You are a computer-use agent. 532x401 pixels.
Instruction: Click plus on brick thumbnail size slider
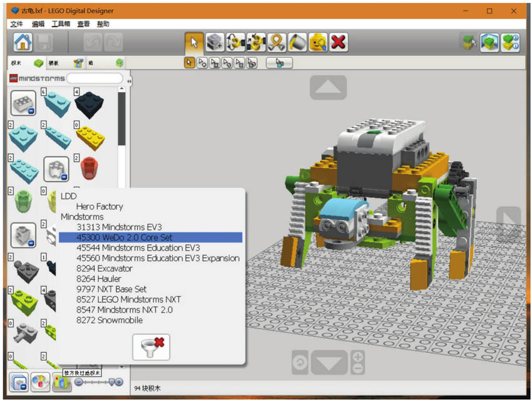(119, 382)
